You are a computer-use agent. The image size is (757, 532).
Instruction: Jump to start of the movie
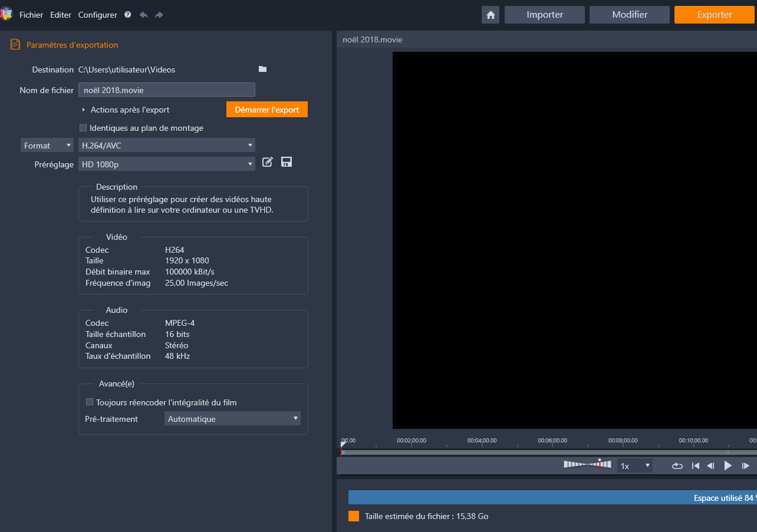(696, 465)
